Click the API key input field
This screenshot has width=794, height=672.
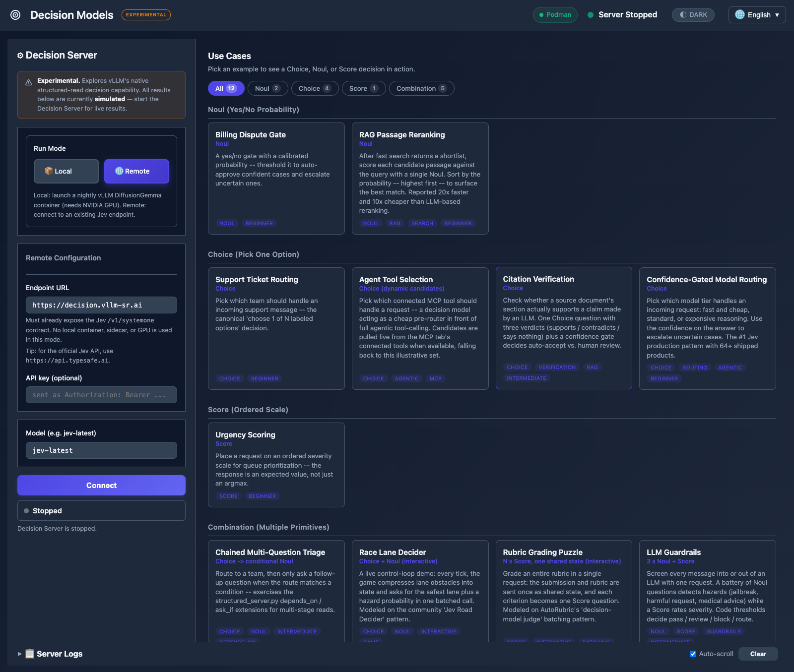click(101, 395)
